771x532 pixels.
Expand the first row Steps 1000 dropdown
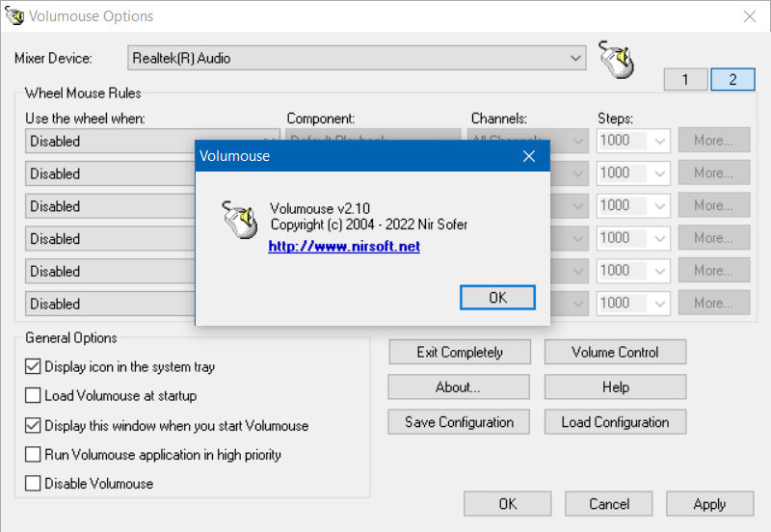659,141
